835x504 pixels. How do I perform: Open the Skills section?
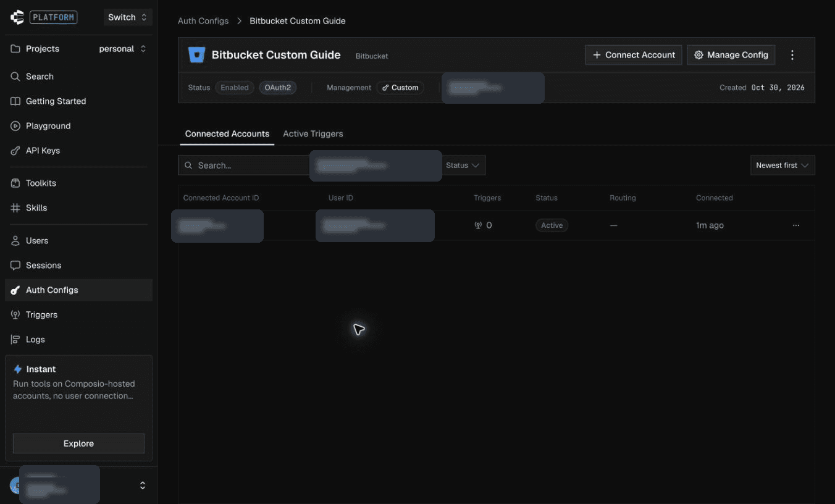pyautogui.click(x=79, y=208)
